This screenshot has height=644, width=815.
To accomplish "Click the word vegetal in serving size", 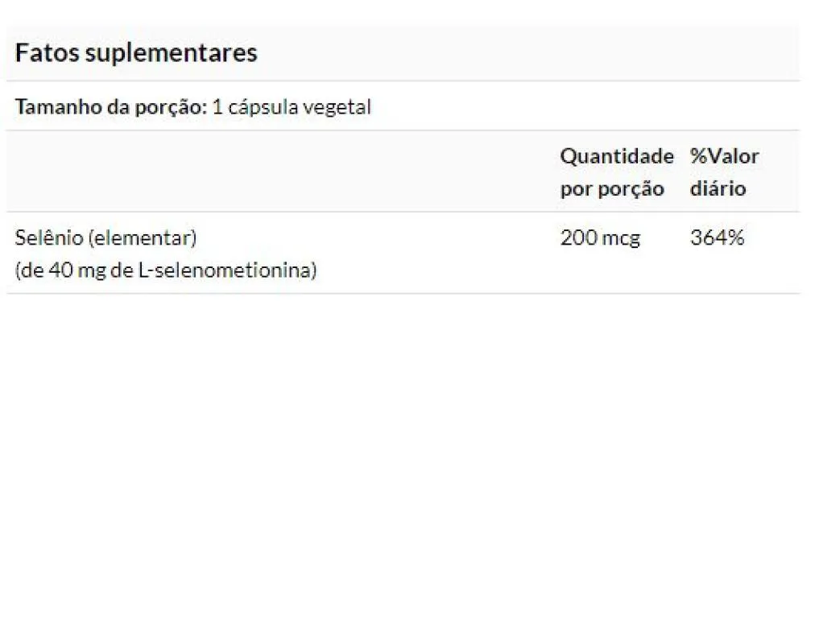I will (x=337, y=108).
